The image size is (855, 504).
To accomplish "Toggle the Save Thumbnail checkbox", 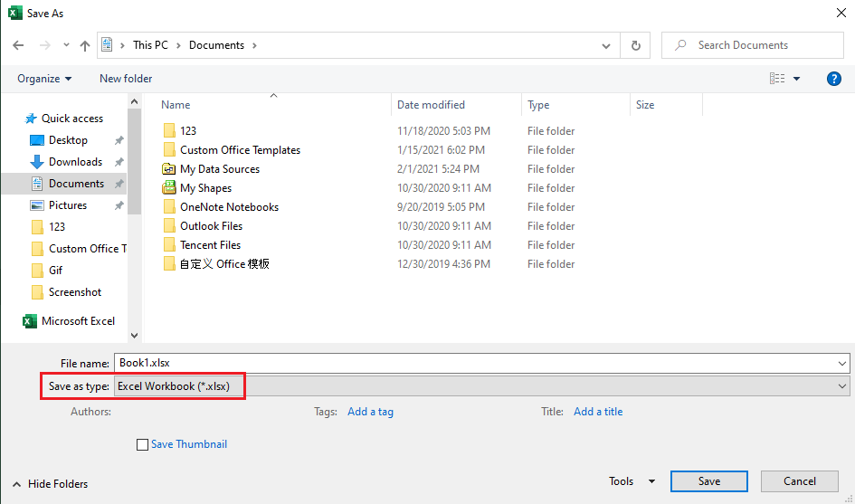I will click(x=142, y=444).
